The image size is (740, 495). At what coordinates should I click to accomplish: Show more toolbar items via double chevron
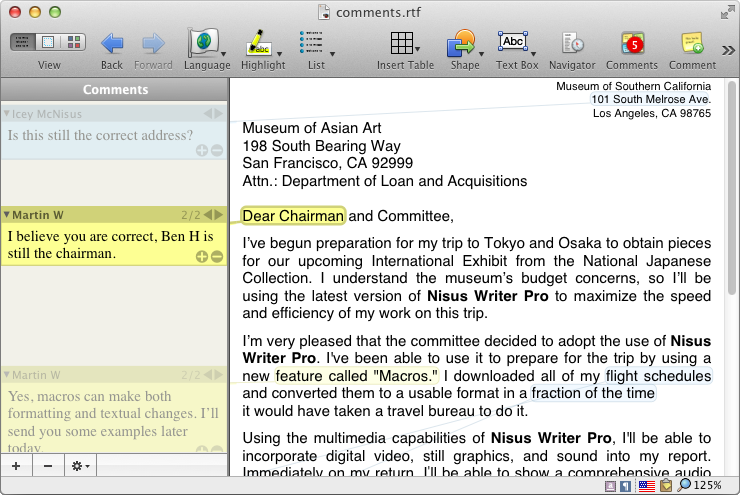coord(728,50)
